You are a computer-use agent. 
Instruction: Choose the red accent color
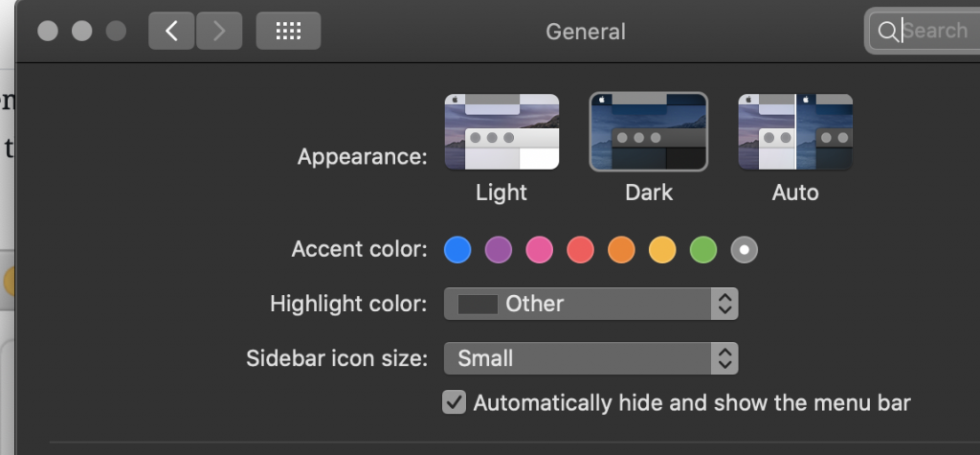click(581, 250)
